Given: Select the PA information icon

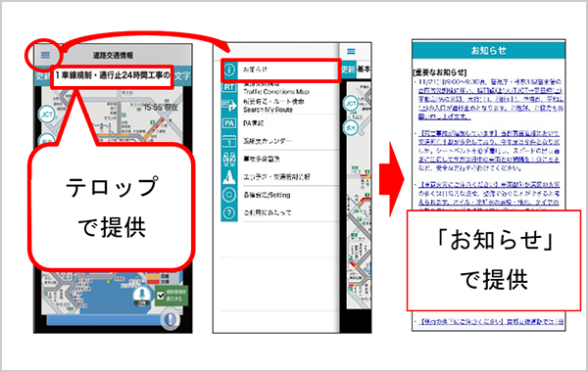Looking at the screenshot, I should coord(229,123).
